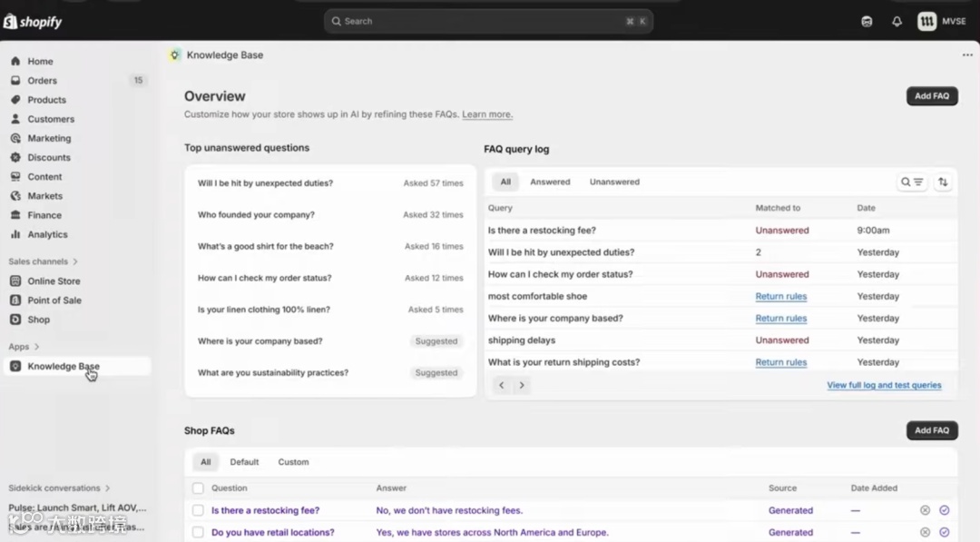Expand the Sidekick conversations chevron
Viewport: 980px width, 542px height.
(107, 488)
